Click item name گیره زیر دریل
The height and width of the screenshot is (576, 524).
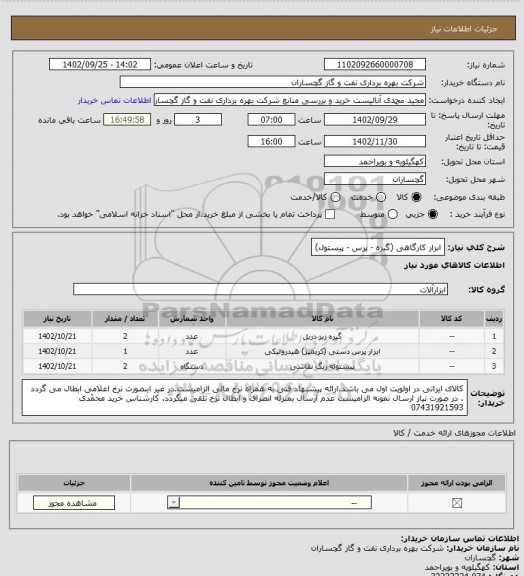(322, 336)
